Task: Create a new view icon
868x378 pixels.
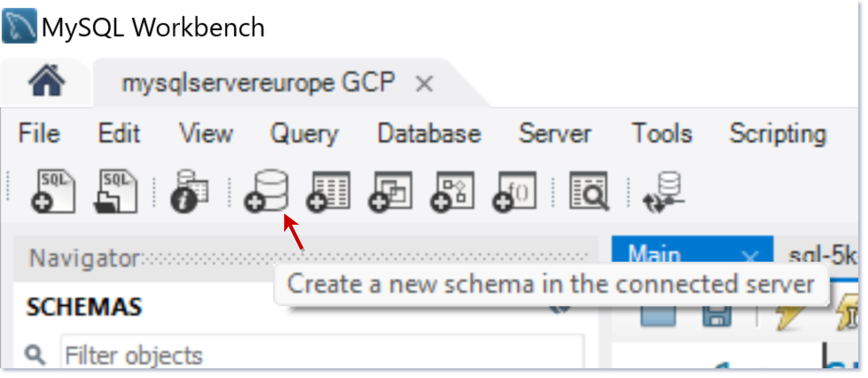Action: click(x=390, y=191)
